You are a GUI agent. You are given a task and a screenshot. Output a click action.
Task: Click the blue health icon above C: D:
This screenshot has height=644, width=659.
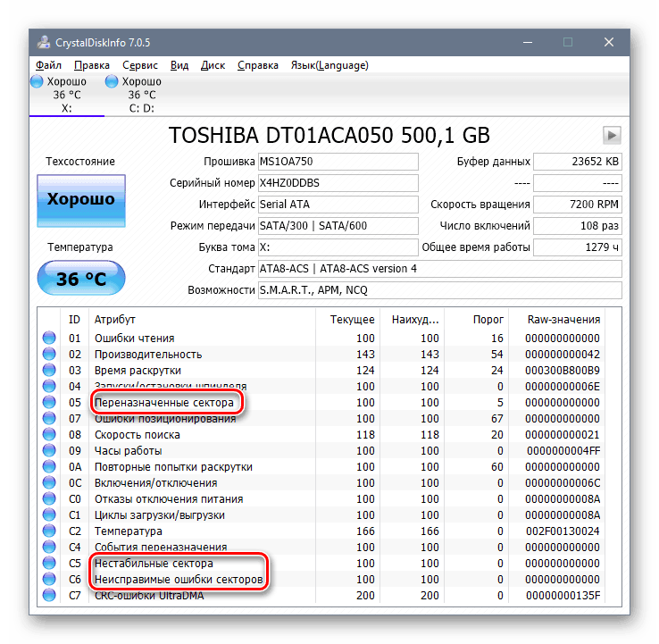point(112,81)
